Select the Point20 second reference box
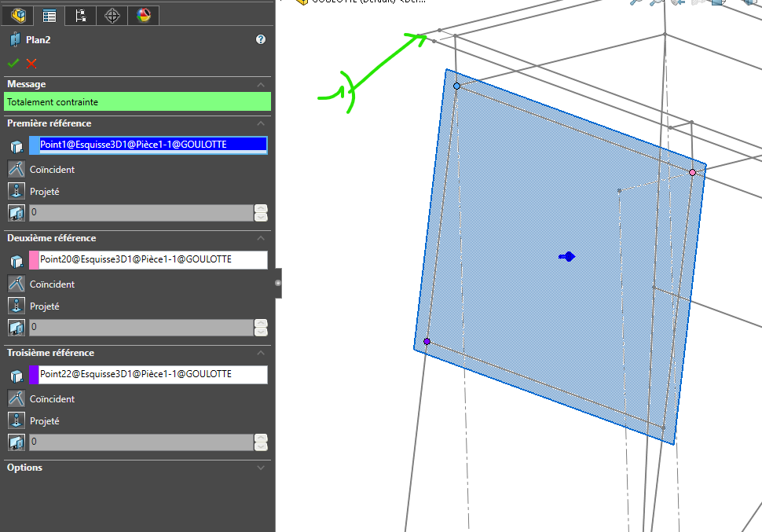Viewport: 762px width, 532px height. pos(152,259)
